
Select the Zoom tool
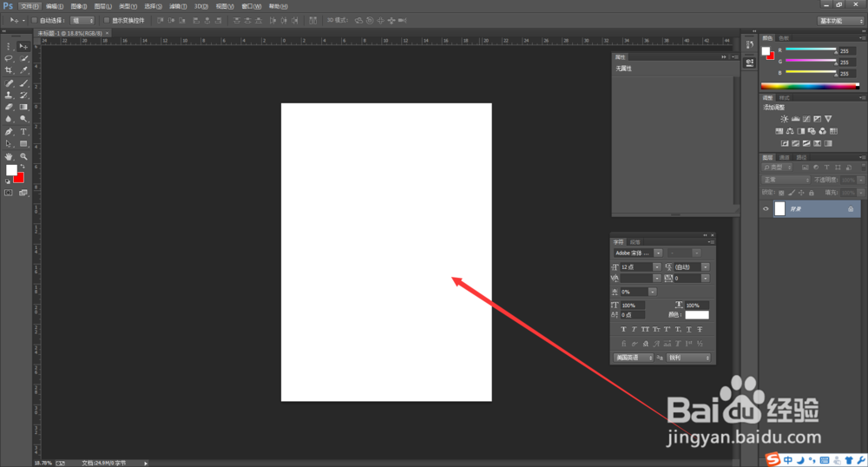click(x=23, y=156)
